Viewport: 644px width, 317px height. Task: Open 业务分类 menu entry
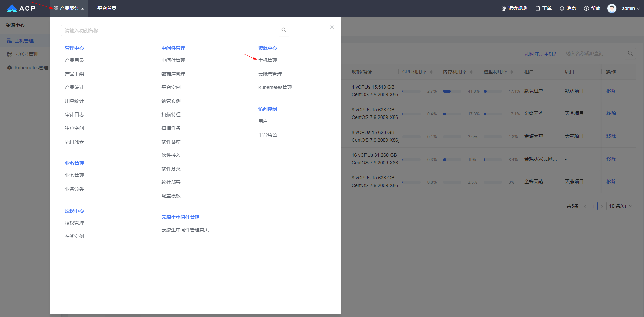pos(74,189)
